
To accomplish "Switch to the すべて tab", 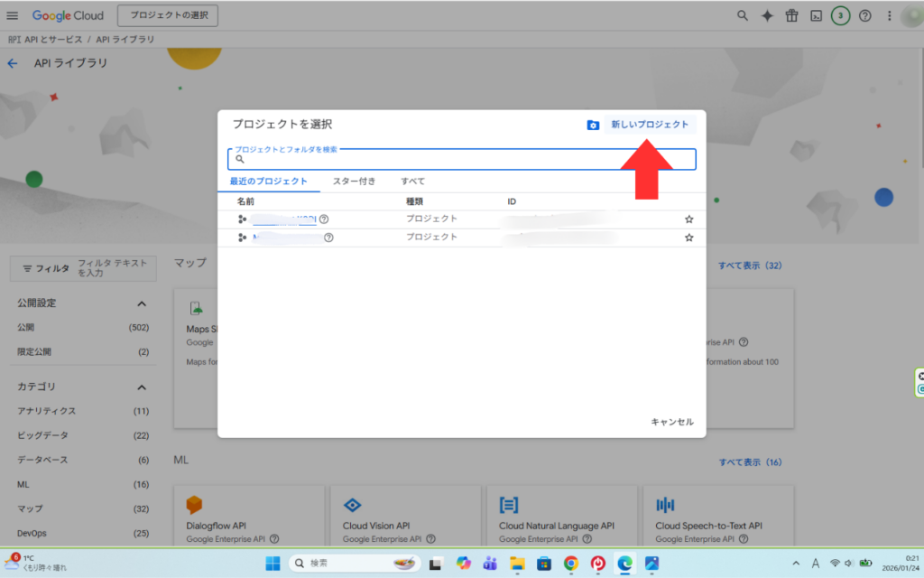I will [x=412, y=182].
